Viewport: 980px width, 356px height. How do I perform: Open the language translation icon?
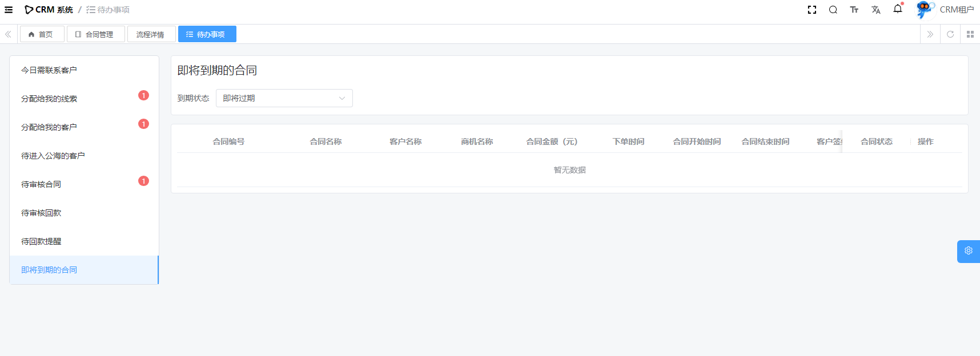point(875,10)
